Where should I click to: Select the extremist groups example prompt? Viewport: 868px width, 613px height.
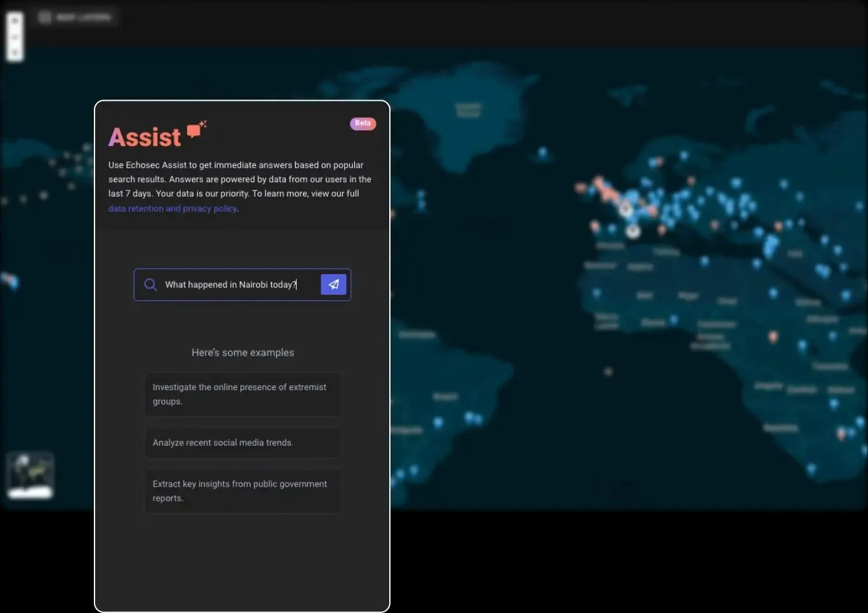[x=243, y=394]
